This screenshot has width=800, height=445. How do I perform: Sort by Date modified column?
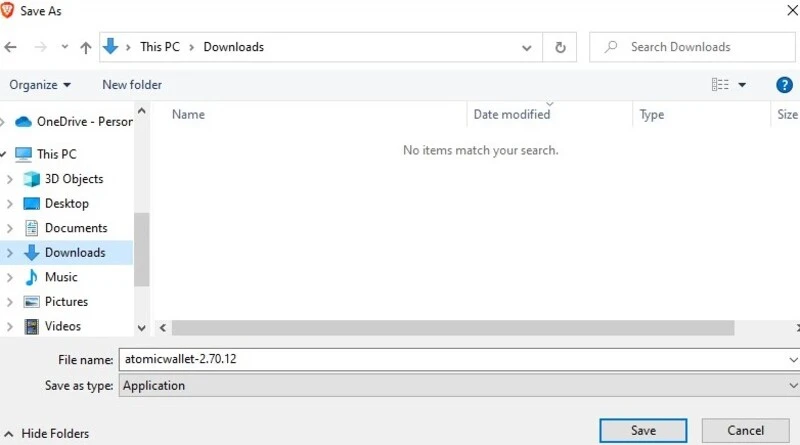click(x=512, y=114)
